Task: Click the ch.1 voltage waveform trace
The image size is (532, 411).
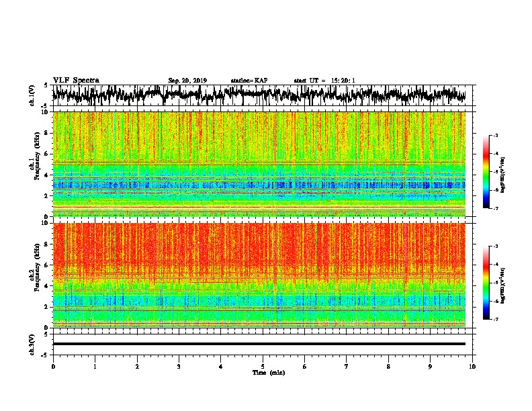Action: pos(259,95)
